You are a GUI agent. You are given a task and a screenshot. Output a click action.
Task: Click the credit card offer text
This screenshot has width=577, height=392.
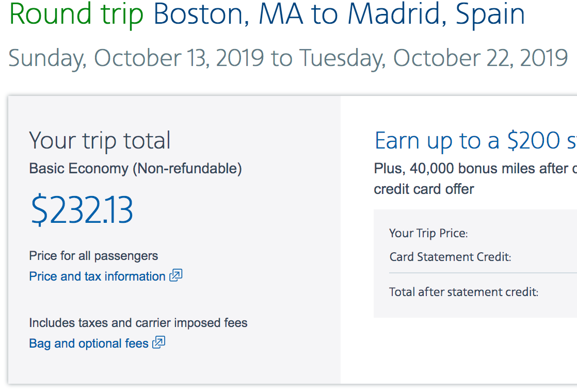coord(424,189)
